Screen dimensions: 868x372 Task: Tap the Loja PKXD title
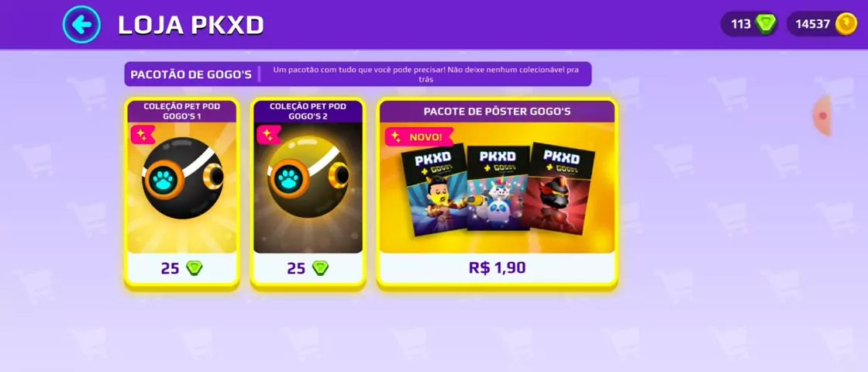click(191, 25)
